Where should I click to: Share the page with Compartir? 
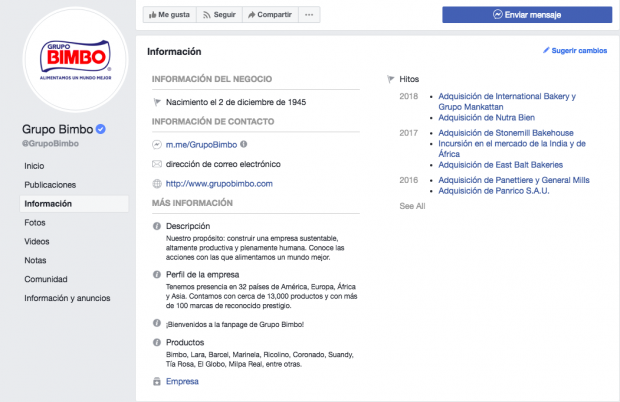270,15
